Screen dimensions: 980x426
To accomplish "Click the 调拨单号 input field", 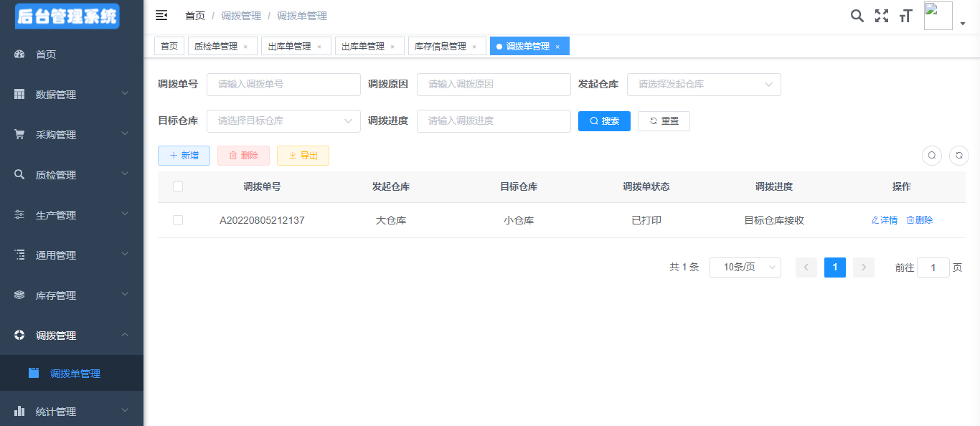I will [283, 84].
